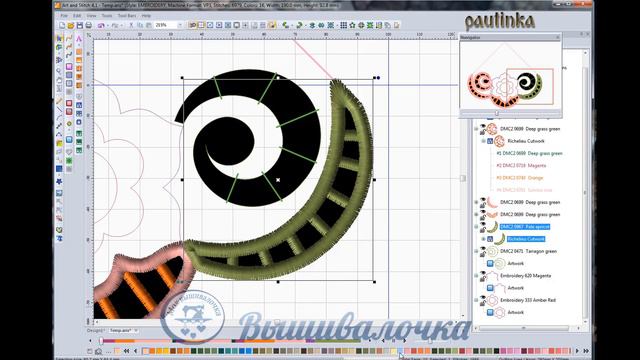Hide the first DMC2 0699 Deep grass green layer
Viewport: 640px width, 360px height.
coord(483,126)
